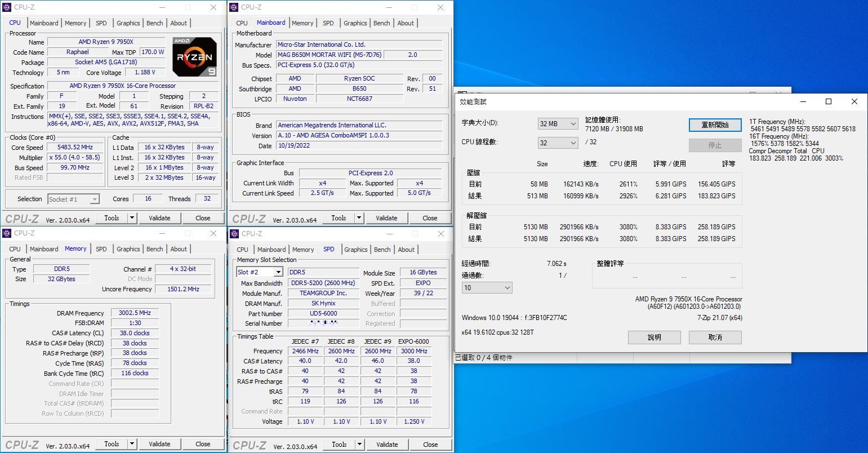Switch to Memory tab in CPU window
The width and height of the screenshot is (868, 453).
pyautogui.click(x=75, y=23)
